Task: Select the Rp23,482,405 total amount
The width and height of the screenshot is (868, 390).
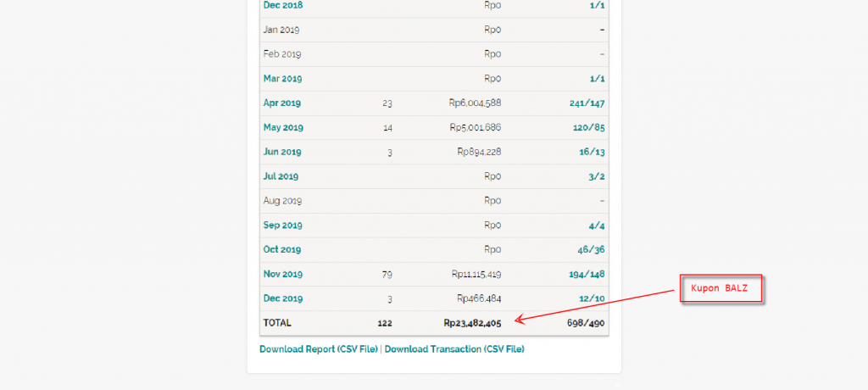Action: (472, 323)
